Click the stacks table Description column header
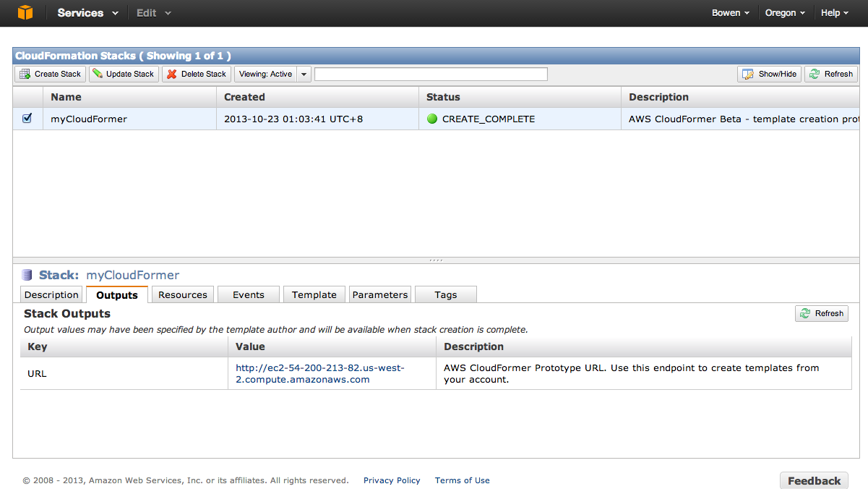This screenshot has width=868, height=489. point(740,97)
